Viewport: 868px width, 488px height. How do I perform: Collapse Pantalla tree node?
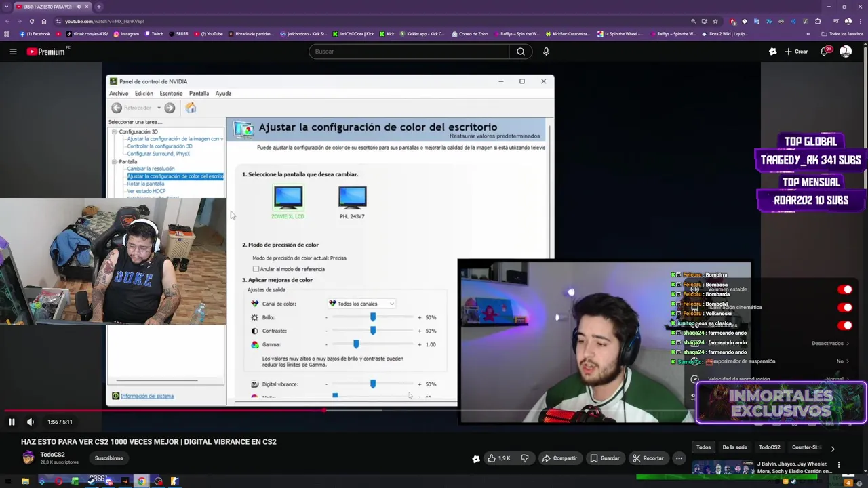point(115,161)
